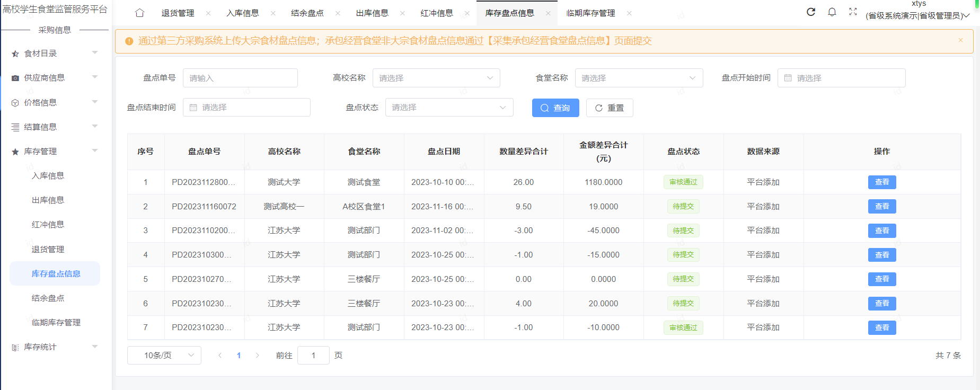Image resolution: width=980 pixels, height=390 pixels.
Task: Switch to the 结余盘点 tab
Action: [307, 13]
